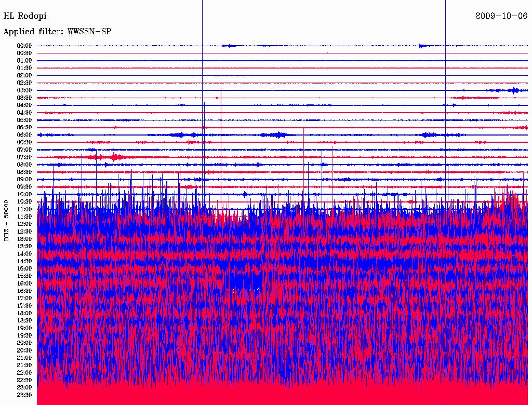Select the 02:00 time label
Viewport: 532px width, 405px height.
(x=24, y=76)
